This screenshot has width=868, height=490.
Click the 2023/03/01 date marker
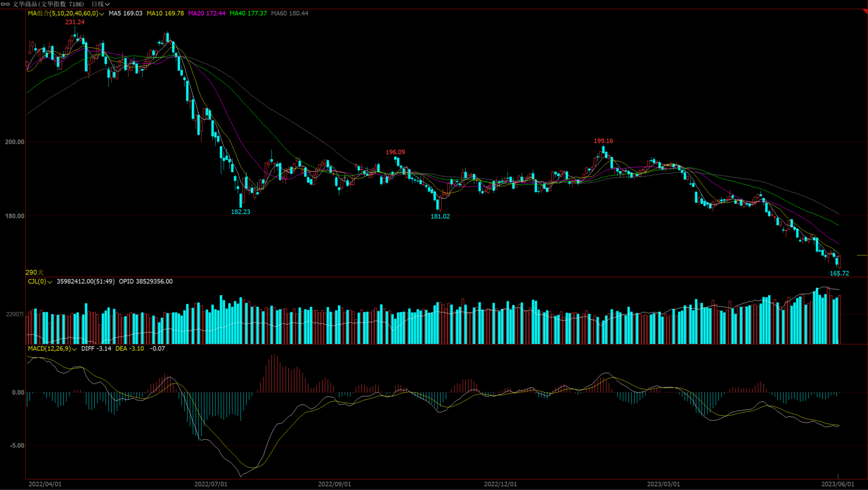(664, 484)
